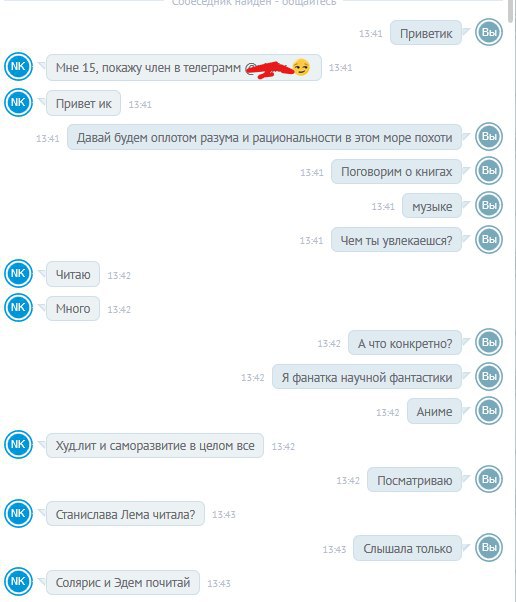
Task: Select the Худ.лит и саморазвитие message
Action: pos(155,445)
